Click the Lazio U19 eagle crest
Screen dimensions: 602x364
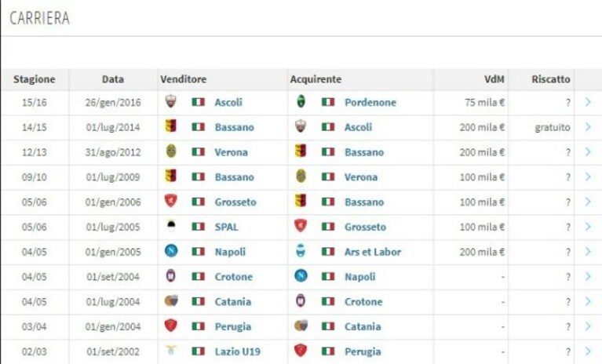coord(171,350)
